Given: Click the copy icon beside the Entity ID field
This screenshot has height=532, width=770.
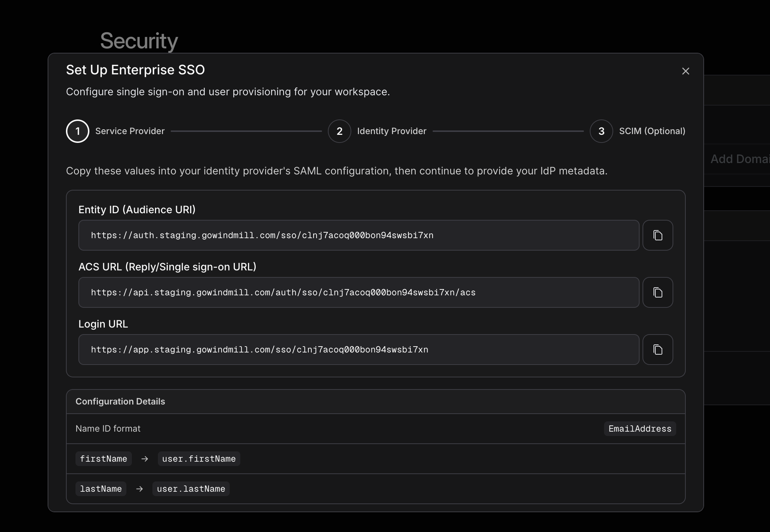Looking at the screenshot, I should pyautogui.click(x=658, y=235).
